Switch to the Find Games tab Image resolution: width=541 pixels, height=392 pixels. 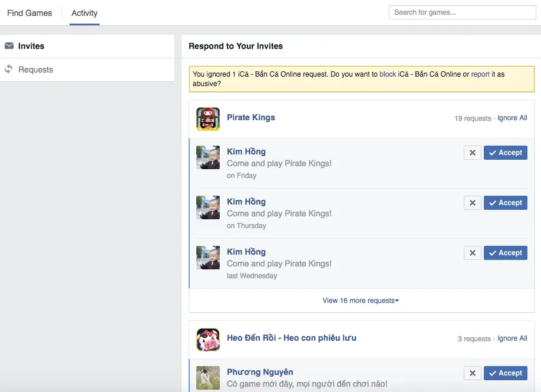tap(29, 13)
